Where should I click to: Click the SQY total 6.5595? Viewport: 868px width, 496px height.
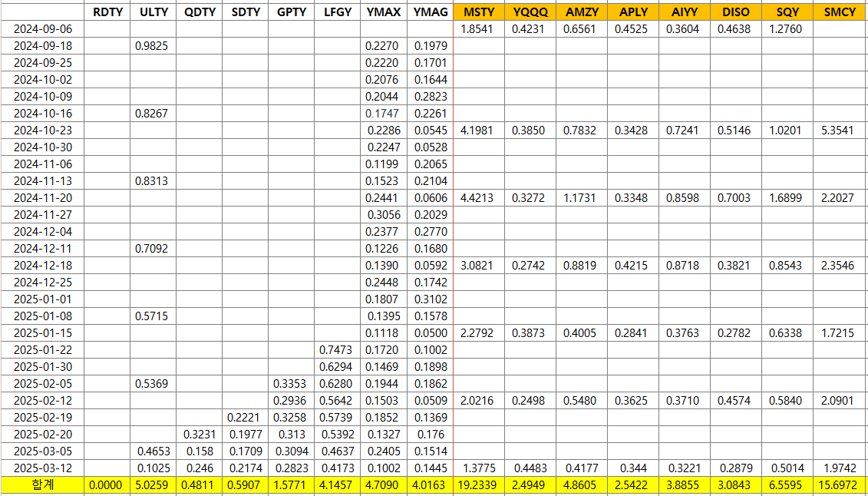click(787, 485)
